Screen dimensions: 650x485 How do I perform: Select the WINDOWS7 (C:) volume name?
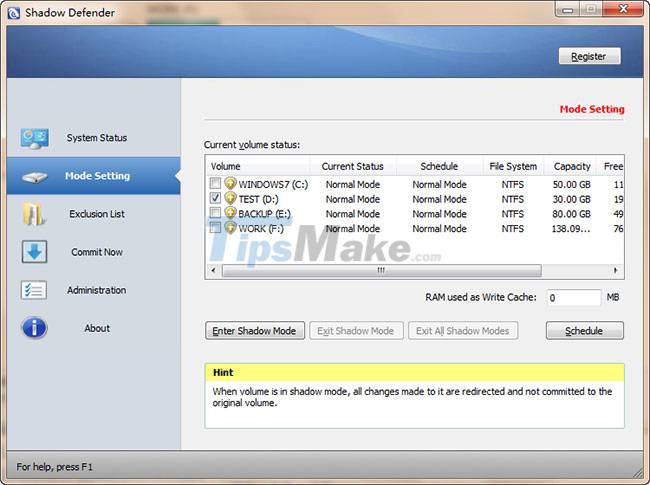coord(273,184)
